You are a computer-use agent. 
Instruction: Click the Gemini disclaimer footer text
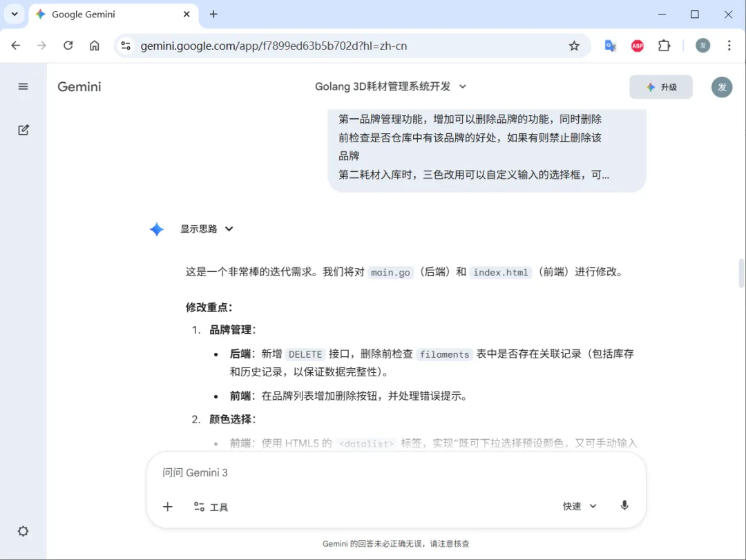coord(396,543)
